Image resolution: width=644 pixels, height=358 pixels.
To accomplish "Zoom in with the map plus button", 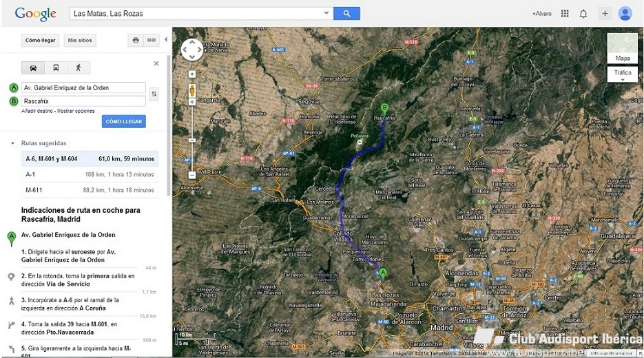I will [x=192, y=102].
